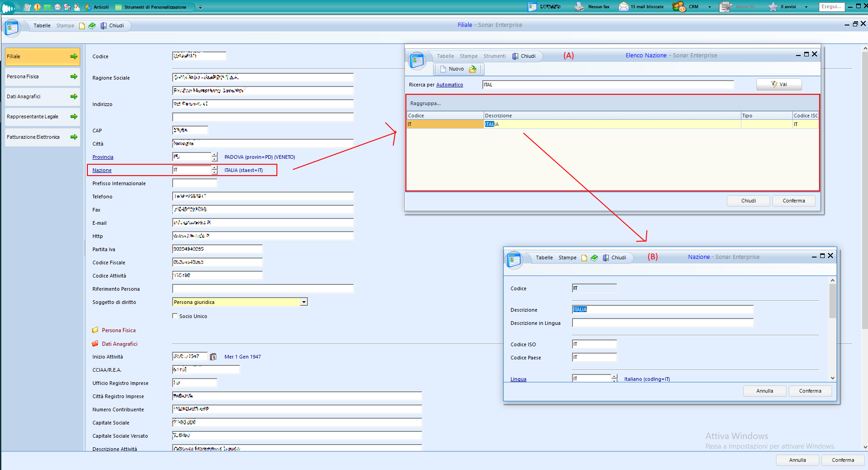This screenshot has height=470, width=868.
Task: Click the Descrizione in Lingua input field
Action: 662,323
